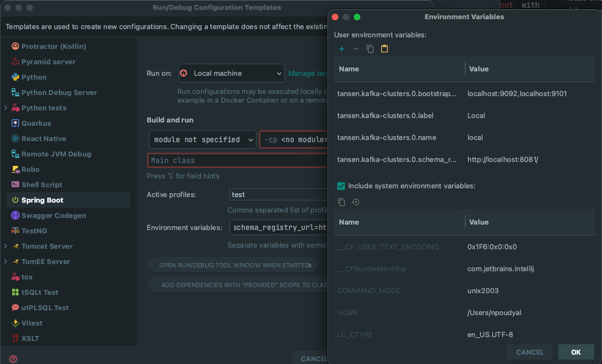Select the Quarkus template
This screenshot has height=364, width=602.
[x=36, y=124]
